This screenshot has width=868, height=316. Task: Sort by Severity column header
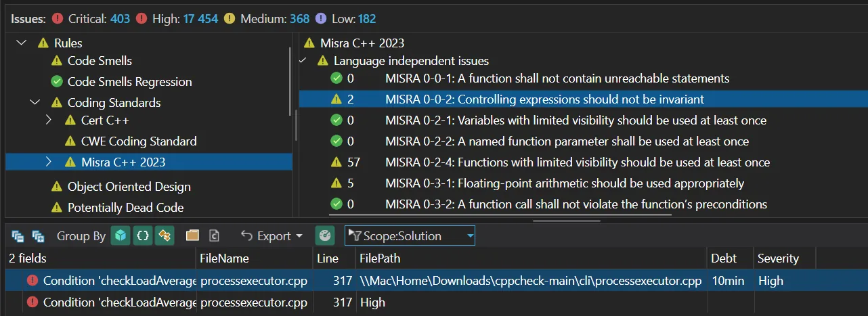pyautogui.click(x=785, y=258)
